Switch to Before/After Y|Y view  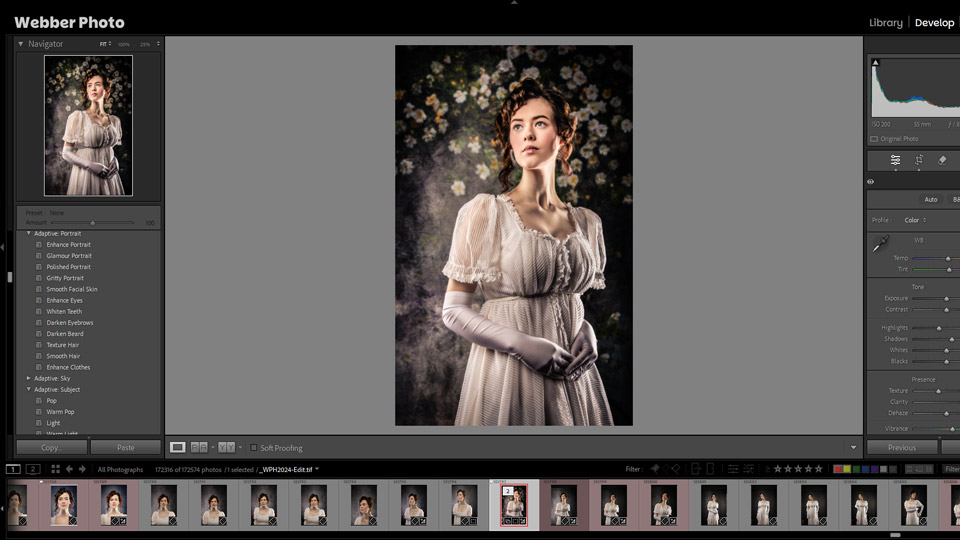[227, 448]
